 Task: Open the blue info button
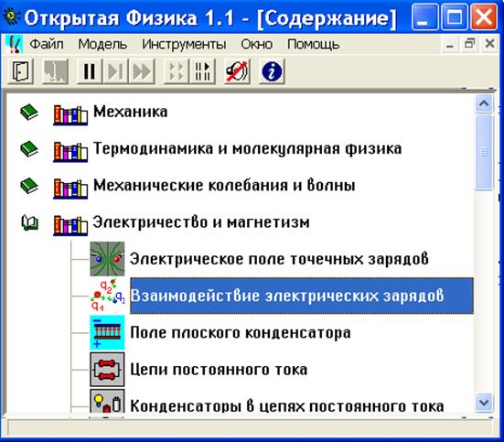272,71
